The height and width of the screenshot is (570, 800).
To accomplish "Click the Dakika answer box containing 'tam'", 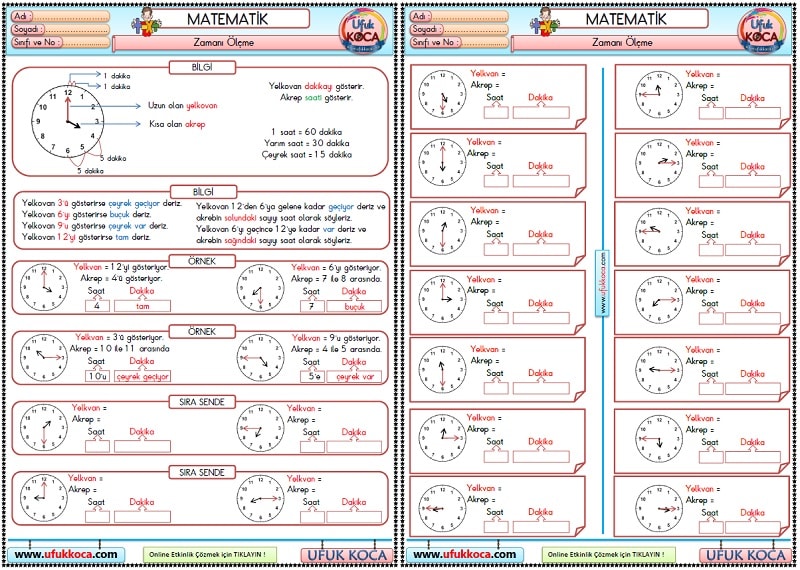I will click(x=142, y=306).
